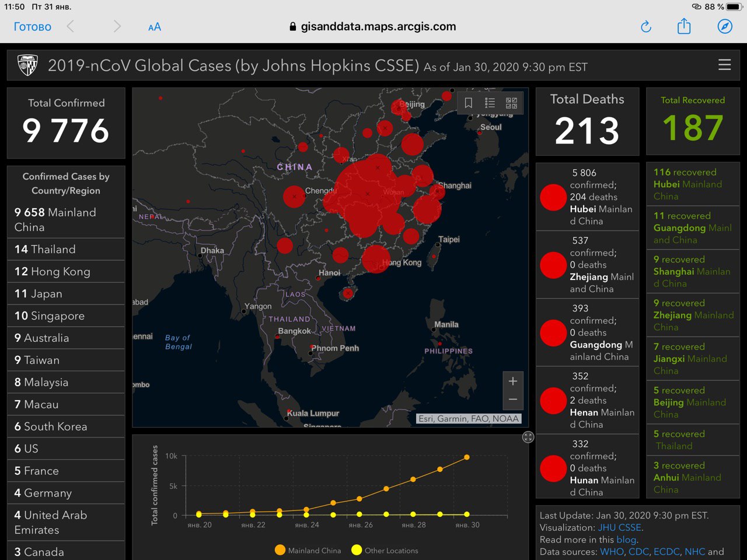Image resolution: width=747 pixels, height=560 pixels.
Task: Tap the Total Confirmed 9 776 panel
Action: point(66,123)
